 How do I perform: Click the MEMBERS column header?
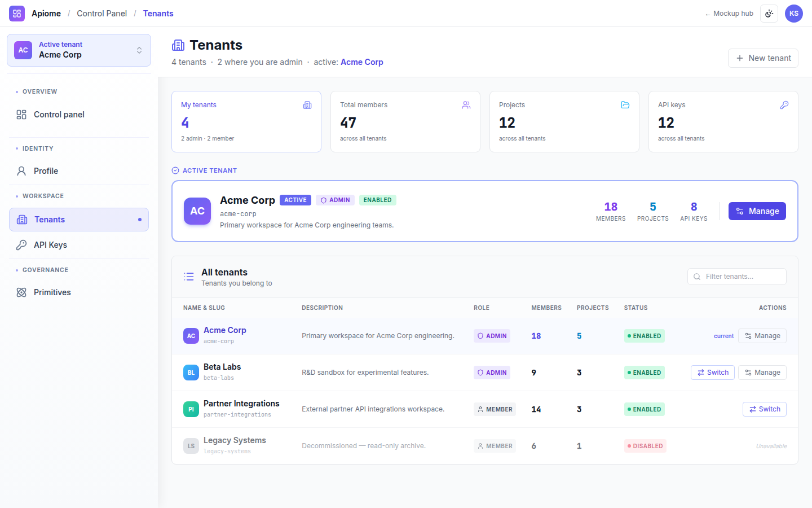[546, 308]
